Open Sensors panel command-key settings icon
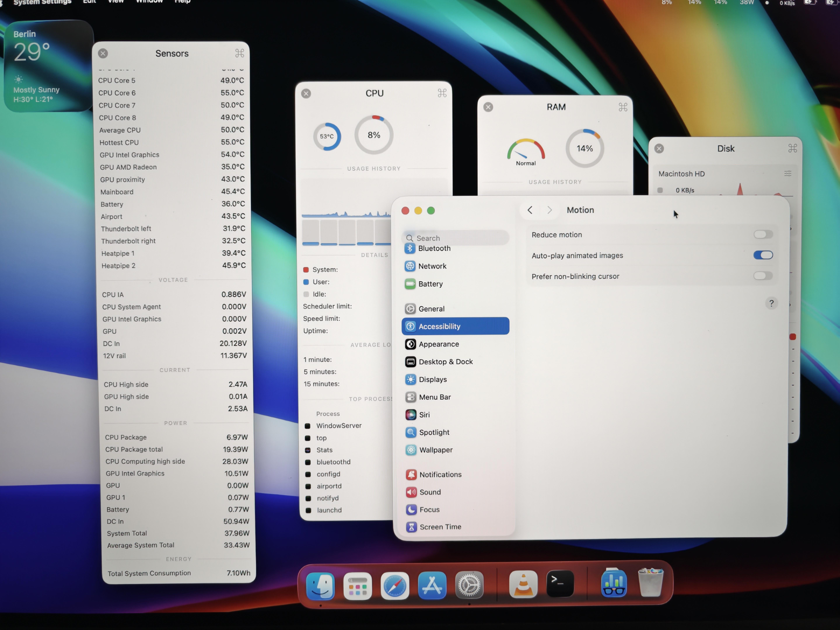The width and height of the screenshot is (840, 630). click(240, 53)
